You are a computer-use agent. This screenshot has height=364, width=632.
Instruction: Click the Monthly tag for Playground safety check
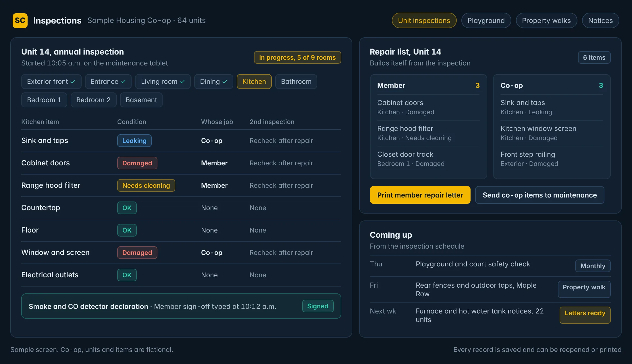click(x=593, y=266)
